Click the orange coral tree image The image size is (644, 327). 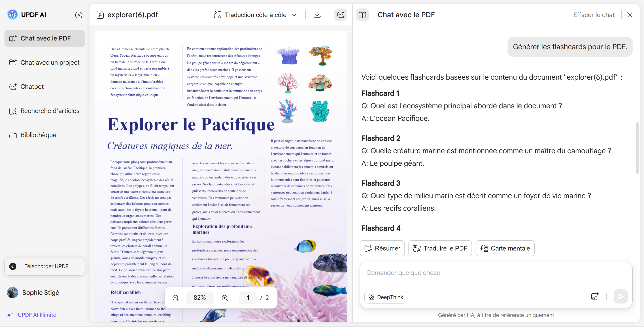320,55
